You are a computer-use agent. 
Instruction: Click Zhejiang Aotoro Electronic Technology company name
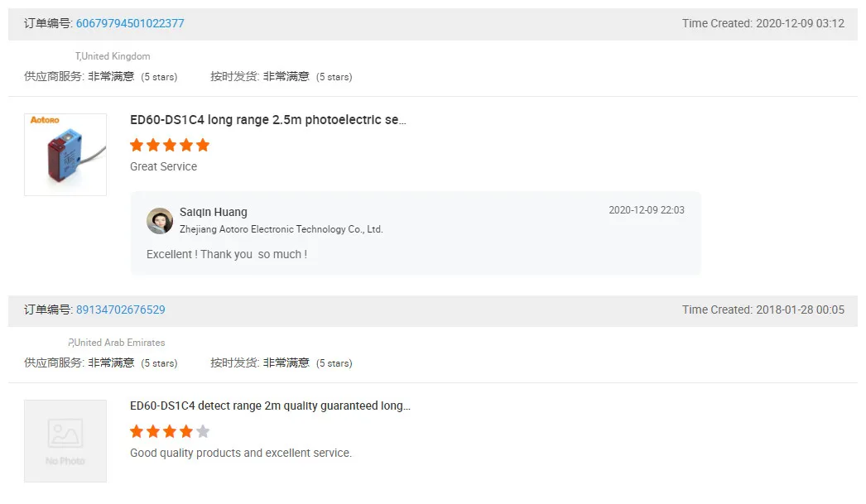click(x=281, y=229)
